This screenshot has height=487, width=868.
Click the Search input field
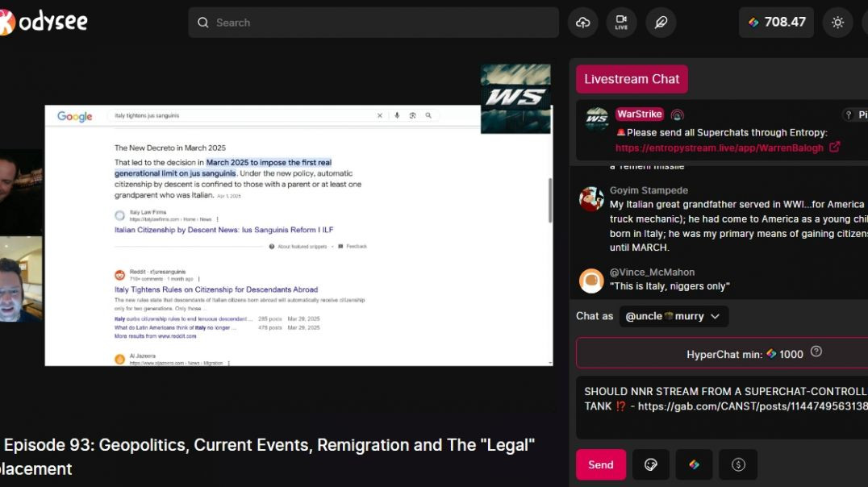pyautogui.click(x=373, y=23)
